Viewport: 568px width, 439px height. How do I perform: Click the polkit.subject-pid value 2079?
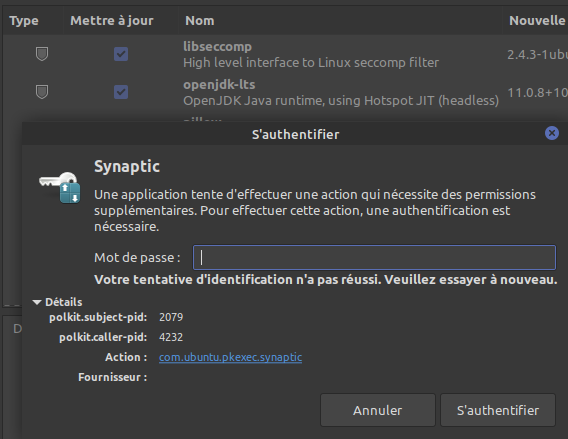pyautogui.click(x=171, y=317)
